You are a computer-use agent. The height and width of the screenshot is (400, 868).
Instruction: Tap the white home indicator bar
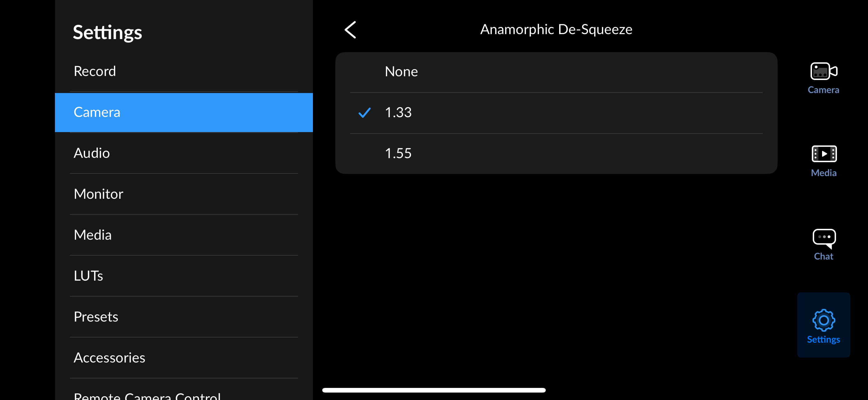(x=434, y=390)
